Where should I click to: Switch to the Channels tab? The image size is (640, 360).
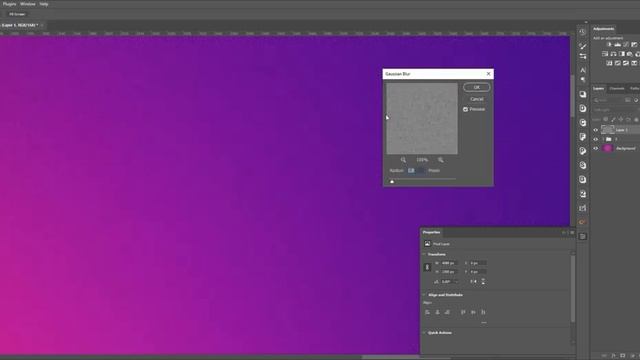[x=617, y=89]
